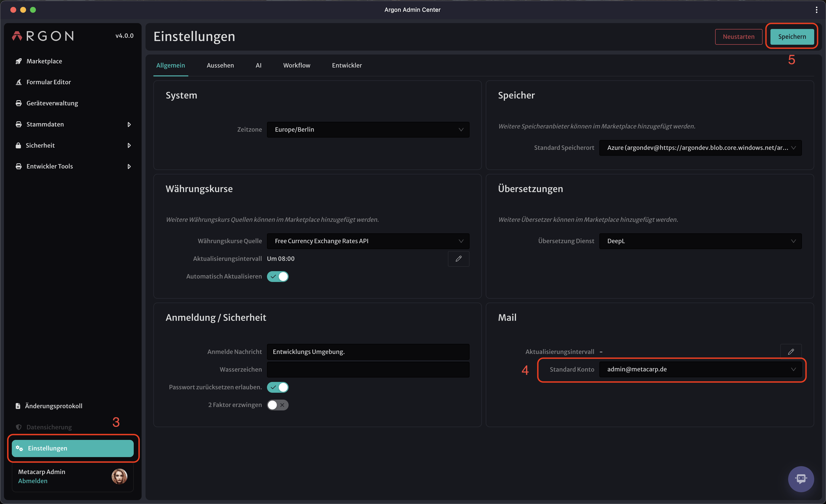Click the Formular Editor icon in sidebar

(x=19, y=82)
